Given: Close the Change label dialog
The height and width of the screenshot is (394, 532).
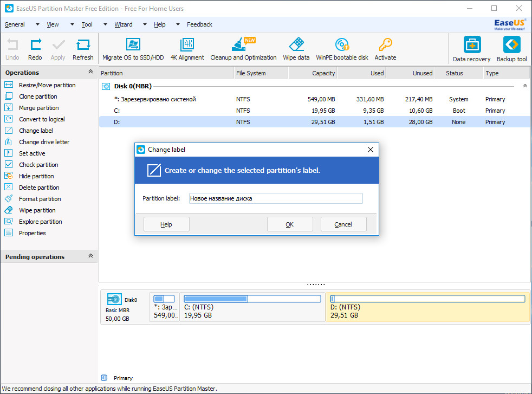Looking at the screenshot, I should tap(371, 150).
